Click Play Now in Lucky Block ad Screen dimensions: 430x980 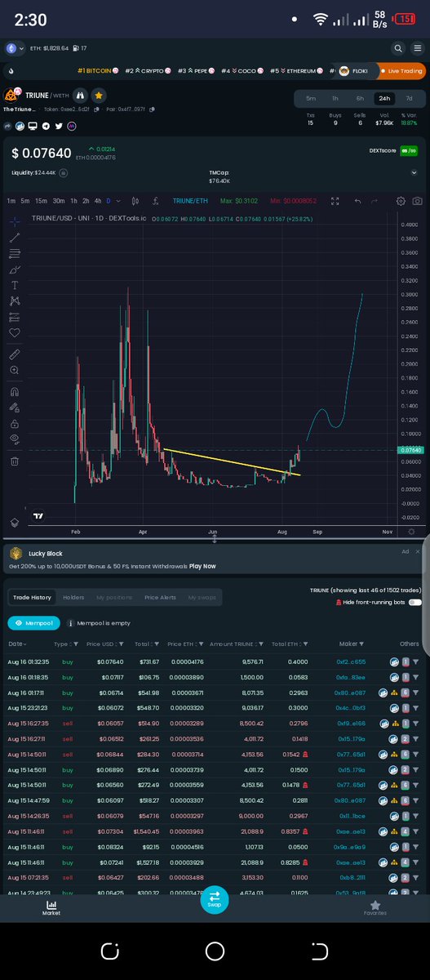pyautogui.click(x=202, y=566)
